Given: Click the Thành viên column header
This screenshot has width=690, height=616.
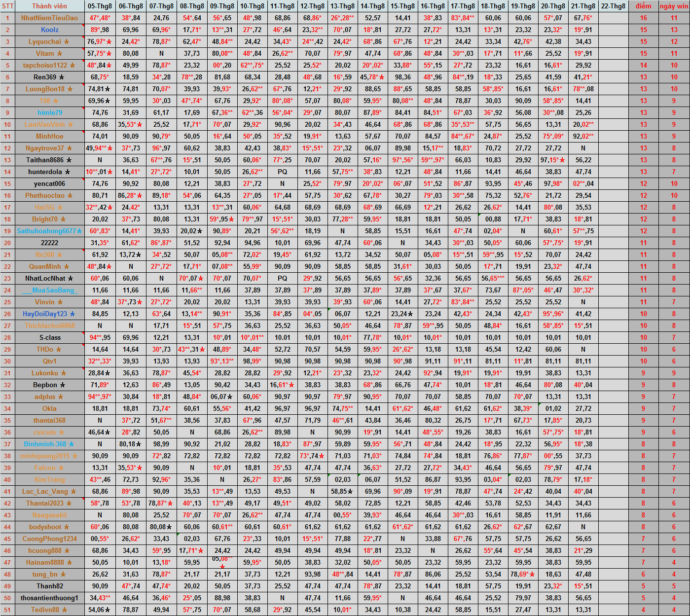Looking at the screenshot, I should (x=49, y=6).
